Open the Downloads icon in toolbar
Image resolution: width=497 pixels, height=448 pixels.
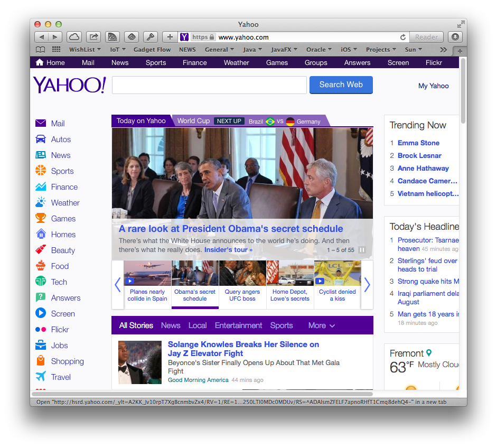tap(455, 37)
